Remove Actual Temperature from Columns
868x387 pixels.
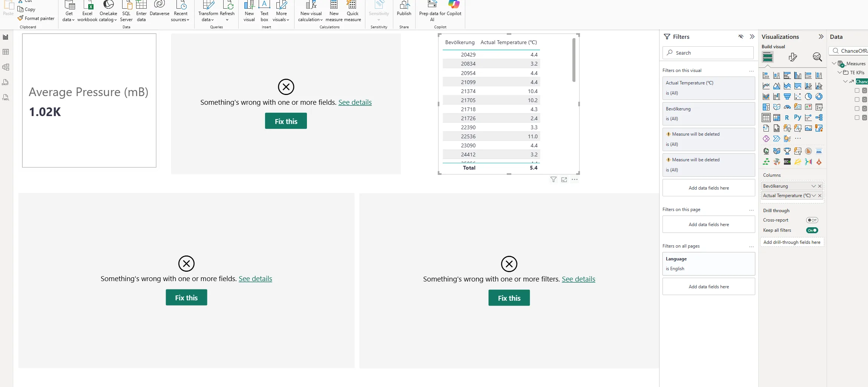pyautogui.click(x=820, y=196)
